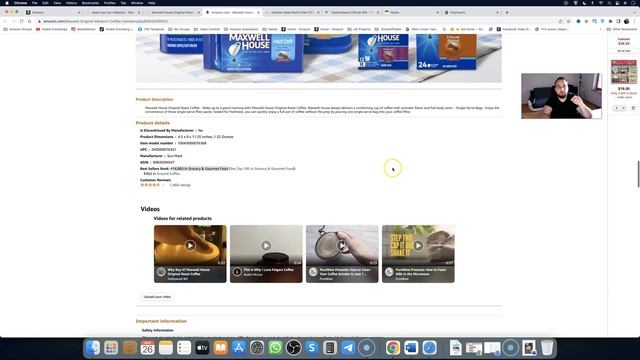Open the Calculator app in dock
640x360 pixels.
330,348
